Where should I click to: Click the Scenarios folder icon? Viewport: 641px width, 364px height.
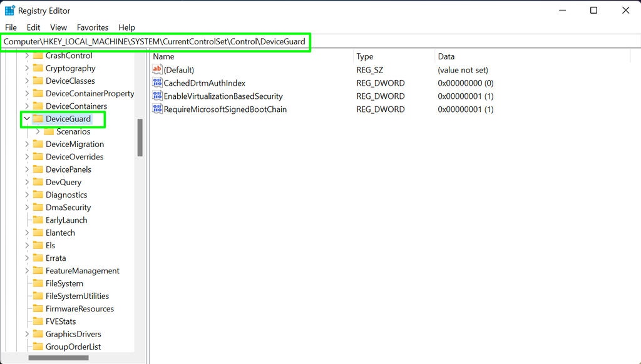coord(49,131)
